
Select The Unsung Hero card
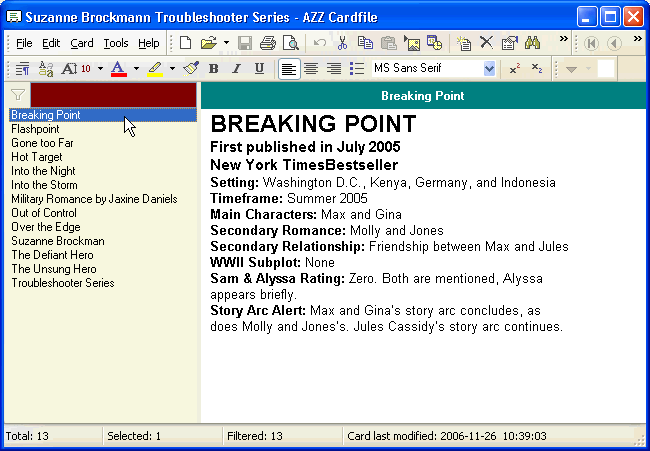coord(103,269)
